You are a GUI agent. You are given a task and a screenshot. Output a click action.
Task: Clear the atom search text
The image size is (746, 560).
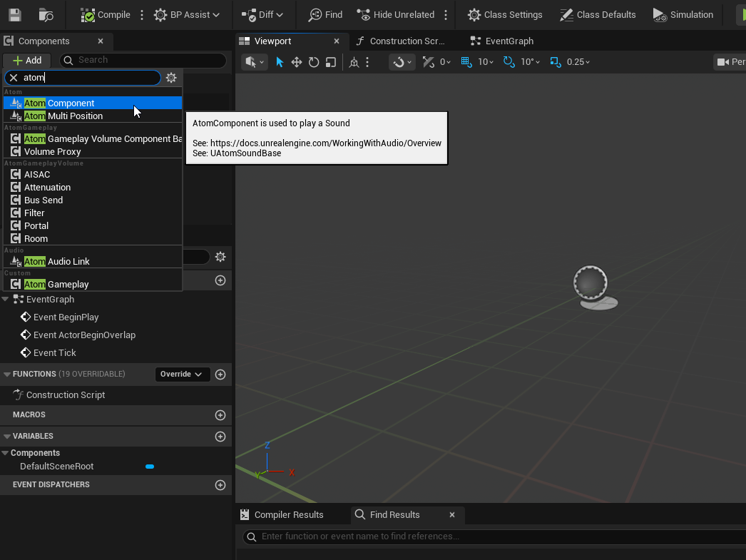coord(14,78)
